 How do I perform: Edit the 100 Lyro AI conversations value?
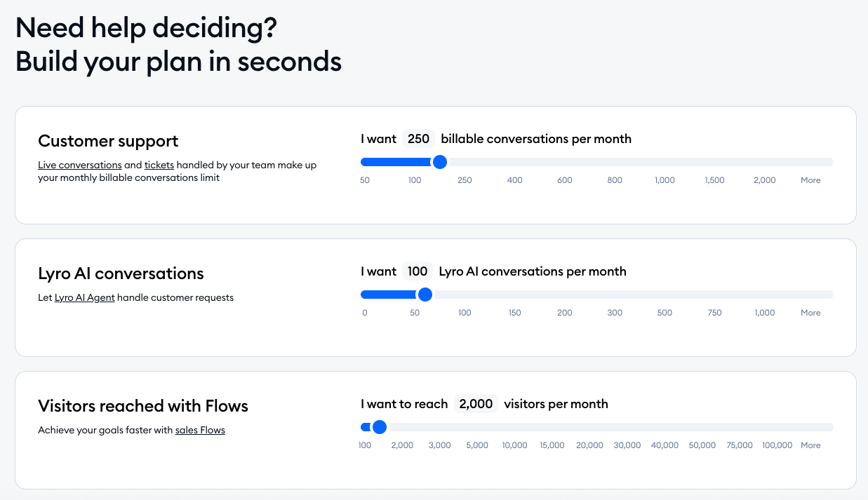tap(418, 271)
